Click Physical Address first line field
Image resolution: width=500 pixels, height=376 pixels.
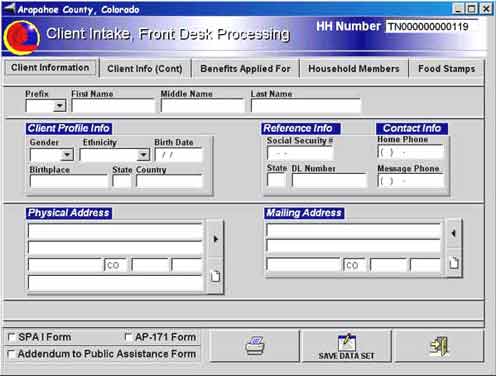pos(115,231)
